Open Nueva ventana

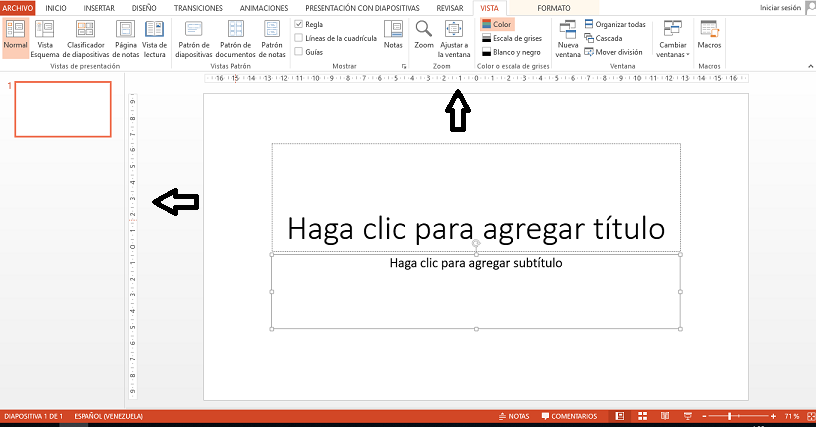click(568, 31)
